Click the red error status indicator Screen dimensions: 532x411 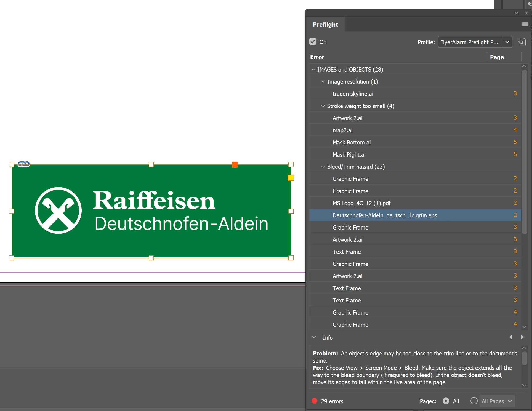coord(314,401)
